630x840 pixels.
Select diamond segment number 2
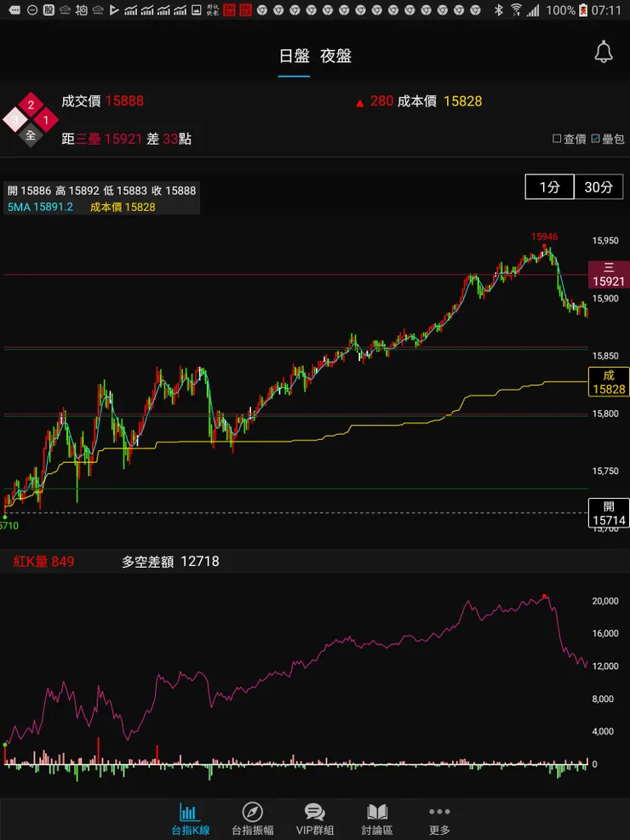coord(31,105)
